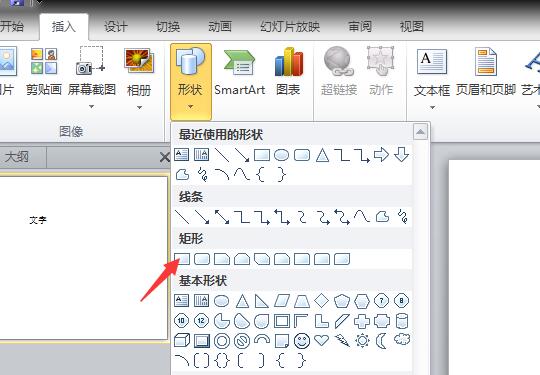The image size is (540, 375).
Task: Open the 文本框 text box dropdown
Action: tap(432, 79)
